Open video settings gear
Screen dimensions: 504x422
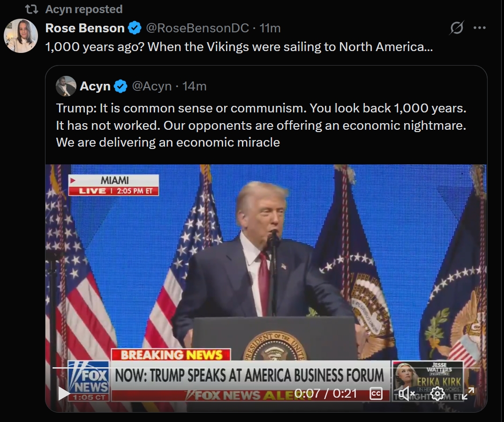(x=437, y=393)
